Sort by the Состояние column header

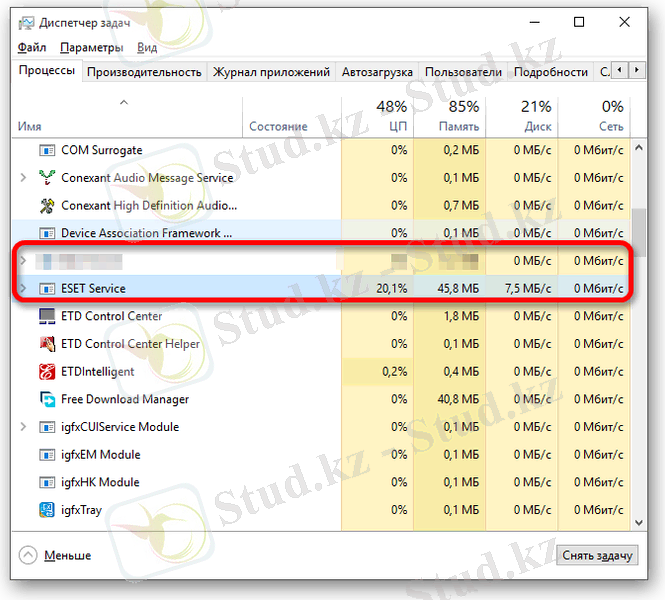292,117
